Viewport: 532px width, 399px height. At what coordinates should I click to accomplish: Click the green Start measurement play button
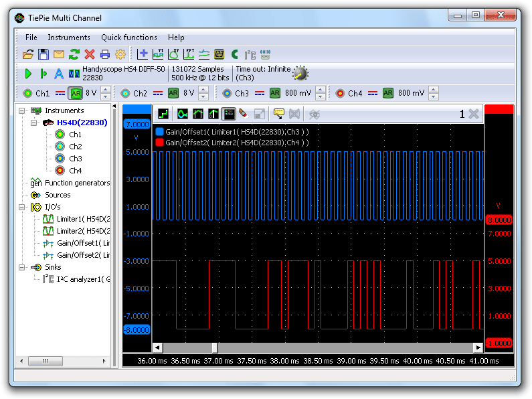tap(28, 74)
